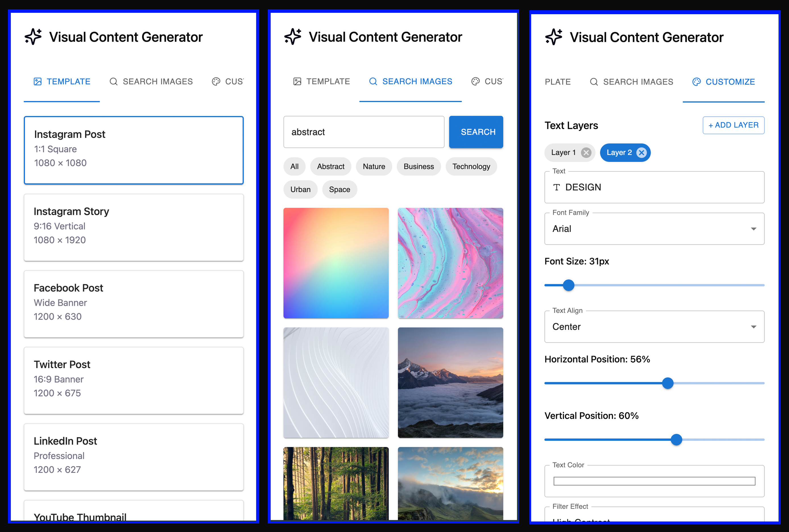The image size is (789, 532).
Task: Click "Visual Content Generator" title on Search Images screen
Action: (386, 37)
